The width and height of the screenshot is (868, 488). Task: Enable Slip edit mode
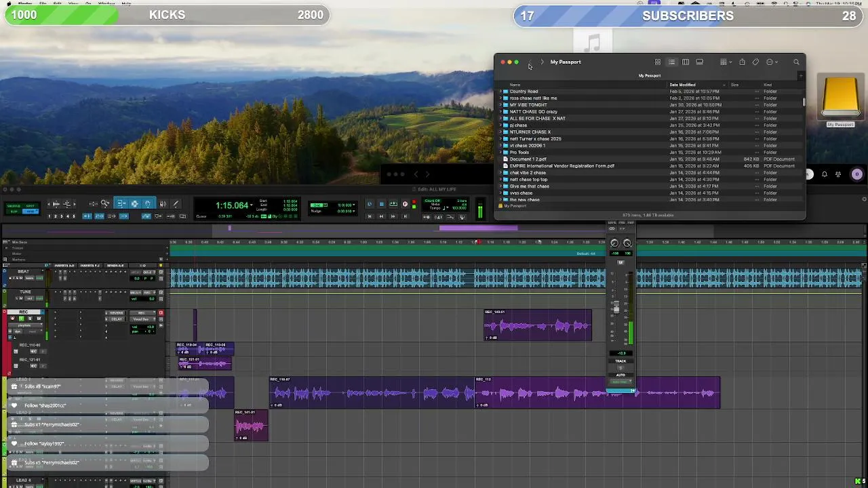14,211
